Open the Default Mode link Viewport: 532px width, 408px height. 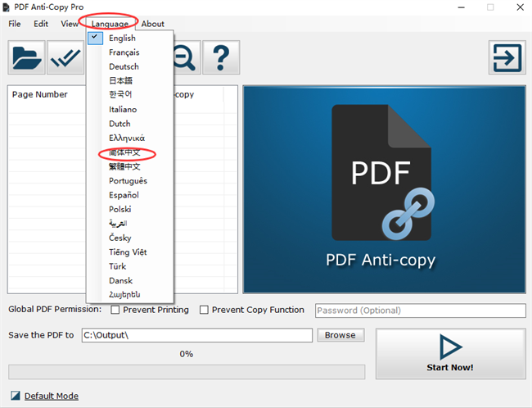[x=52, y=396]
